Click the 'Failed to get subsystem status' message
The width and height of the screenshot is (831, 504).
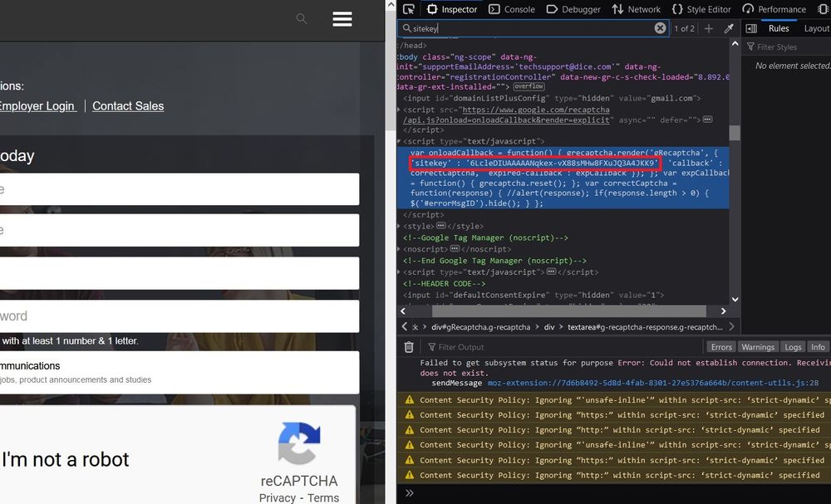click(x=626, y=368)
